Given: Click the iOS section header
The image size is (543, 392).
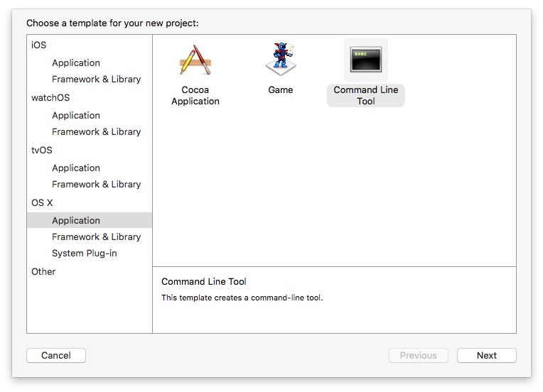Looking at the screenshot, I should [x=38, y=45].
